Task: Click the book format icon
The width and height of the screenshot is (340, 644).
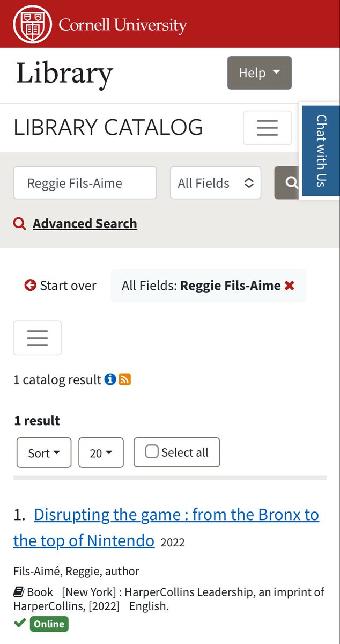Action: tap(19, 592)
